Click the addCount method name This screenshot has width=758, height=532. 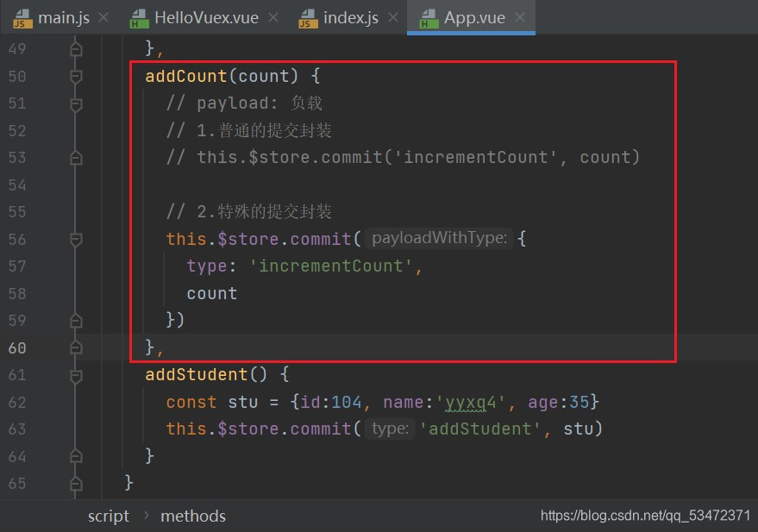pyautogui.click(x=186, y=77)
